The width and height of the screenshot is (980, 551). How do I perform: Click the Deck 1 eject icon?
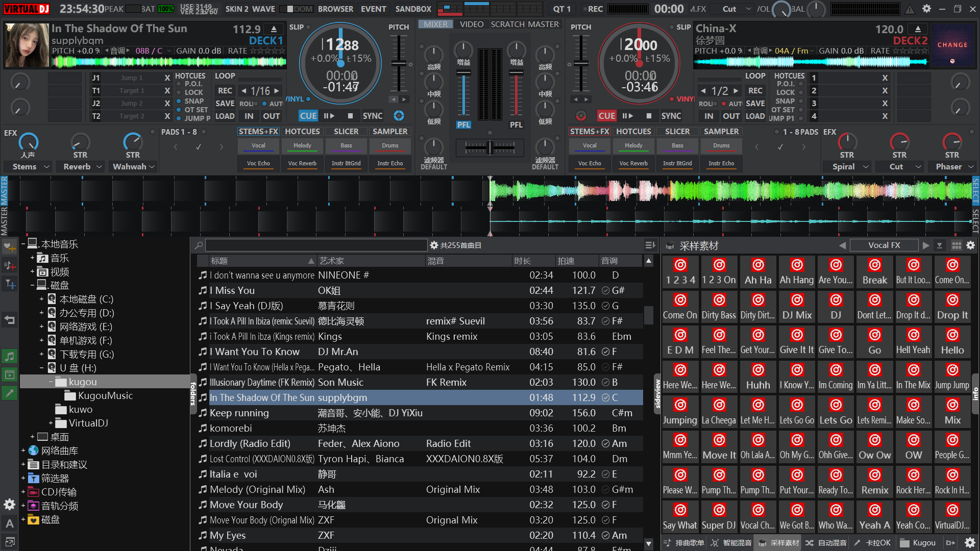274,29
